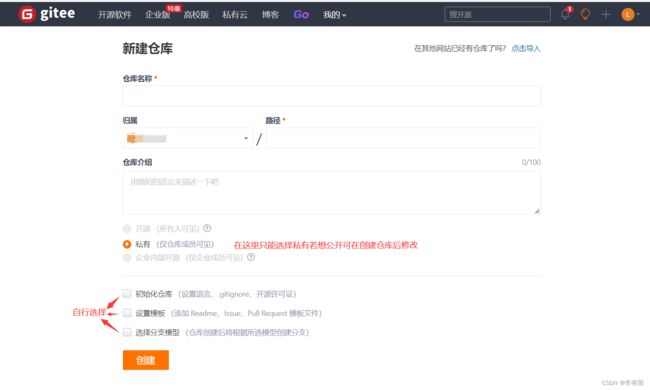This screenshot has width=650, height=390.
Task: Open 高校版 in the navigation bar
Action: [x=196, y=15]
